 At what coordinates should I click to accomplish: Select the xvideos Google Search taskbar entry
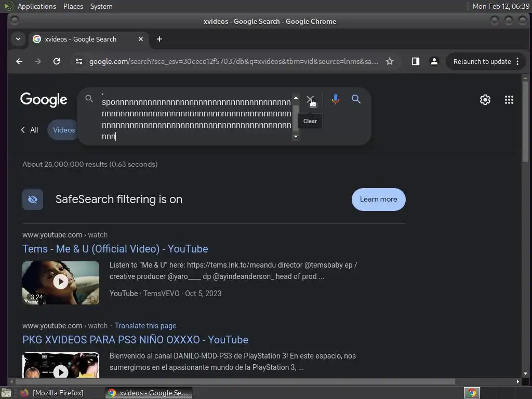pos(149,393)
